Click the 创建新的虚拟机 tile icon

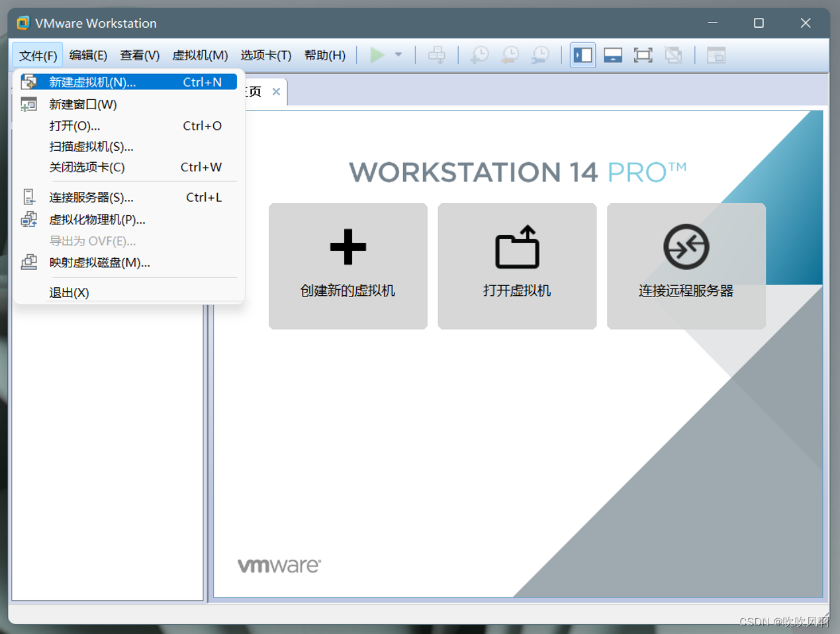point(348,247)
